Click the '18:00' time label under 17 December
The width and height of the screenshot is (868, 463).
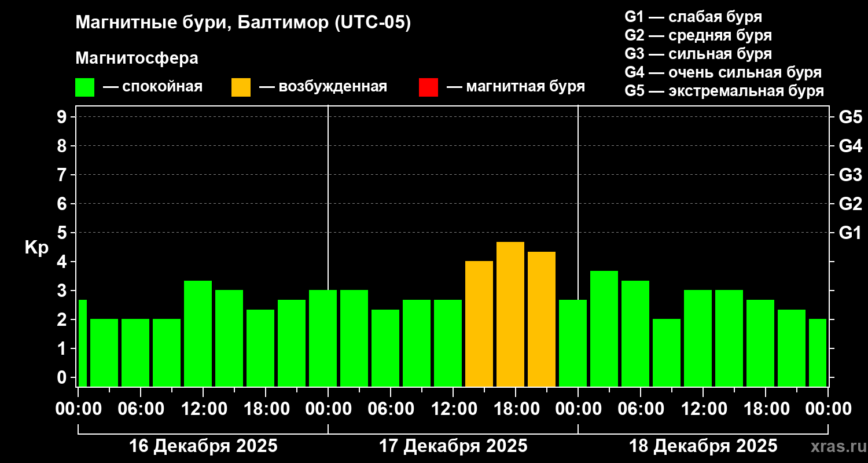point(516,409)
